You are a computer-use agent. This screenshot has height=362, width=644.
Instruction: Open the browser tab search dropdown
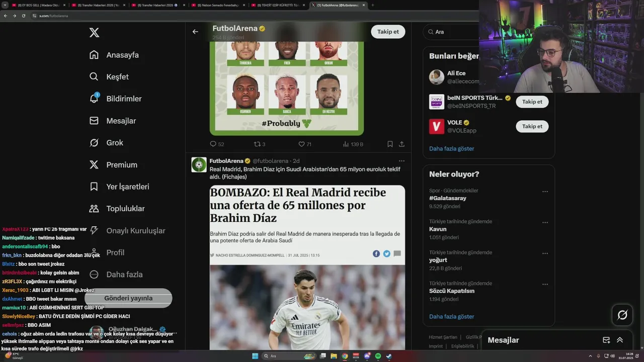5,5
